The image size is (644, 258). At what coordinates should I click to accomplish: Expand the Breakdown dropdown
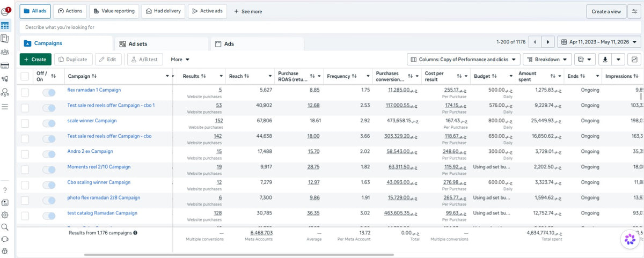[x=548, y=60]
